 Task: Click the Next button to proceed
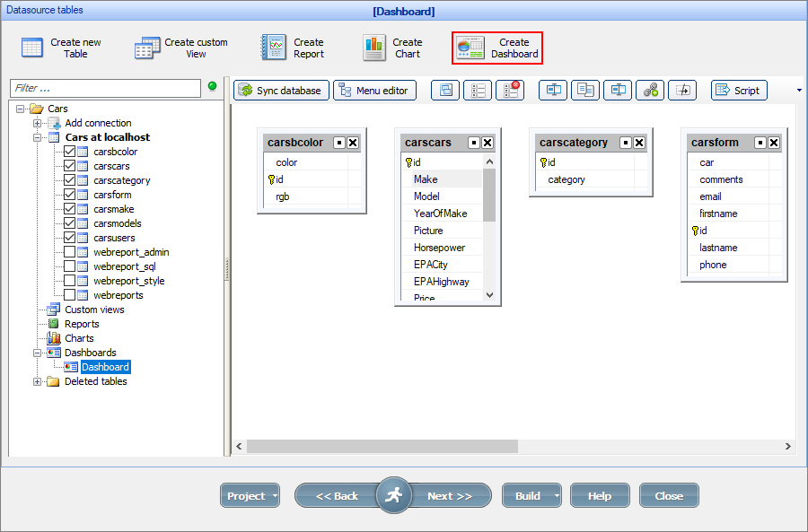[x=452, y=495]
